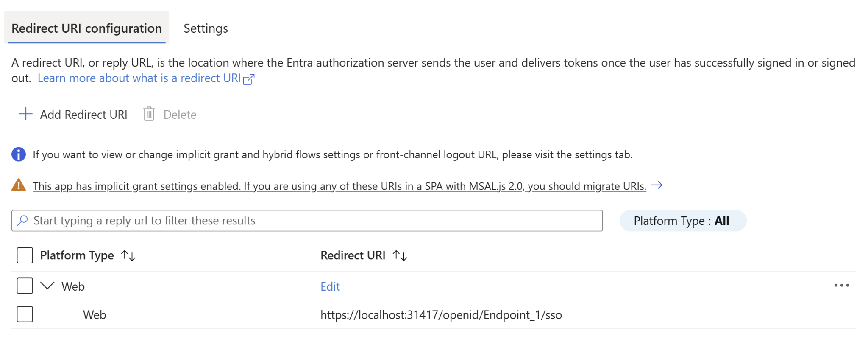The image size is (868, 339).
Task: Select the Redirect URI configuration tab
Action: click(x=87, y=28)
